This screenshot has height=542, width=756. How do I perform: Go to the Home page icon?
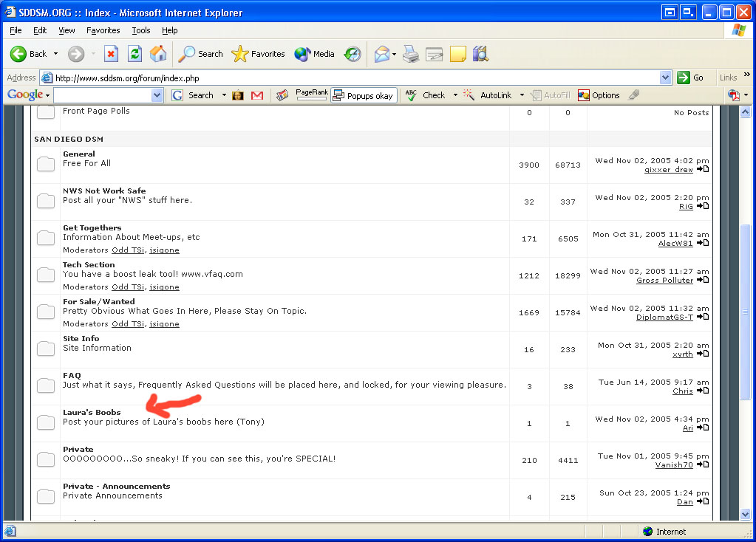(x=158, y=54)
